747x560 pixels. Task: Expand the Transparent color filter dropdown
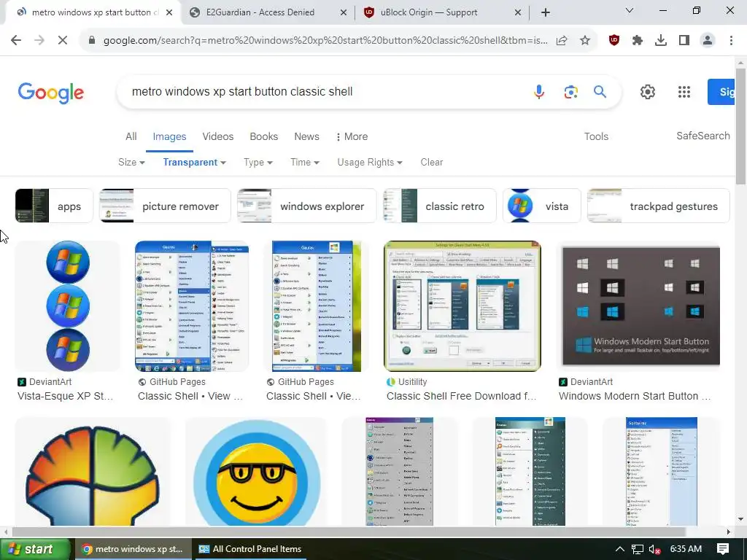(x=194, y=163)
